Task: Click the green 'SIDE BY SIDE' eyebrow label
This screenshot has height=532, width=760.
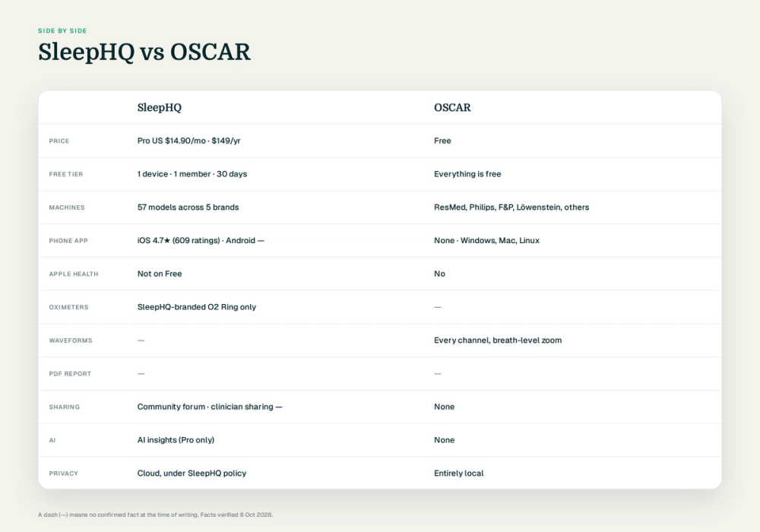Action: pyautogui.click(x=62, y=30)
